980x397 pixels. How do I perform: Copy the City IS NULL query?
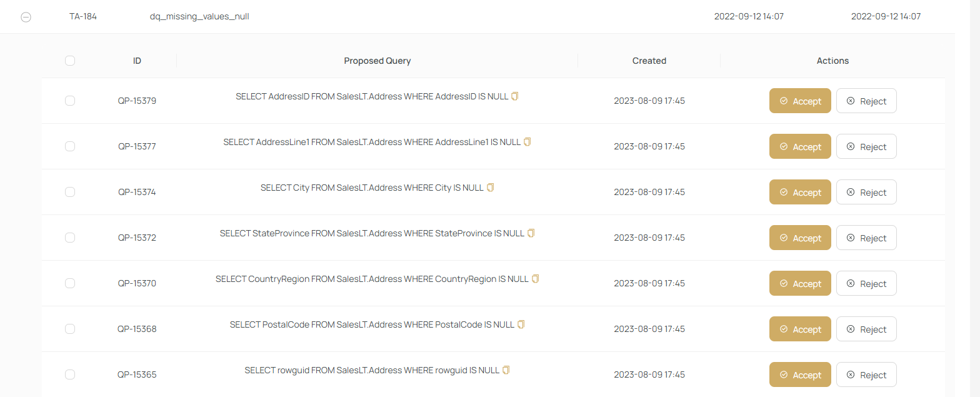click(x=490, y=188)
